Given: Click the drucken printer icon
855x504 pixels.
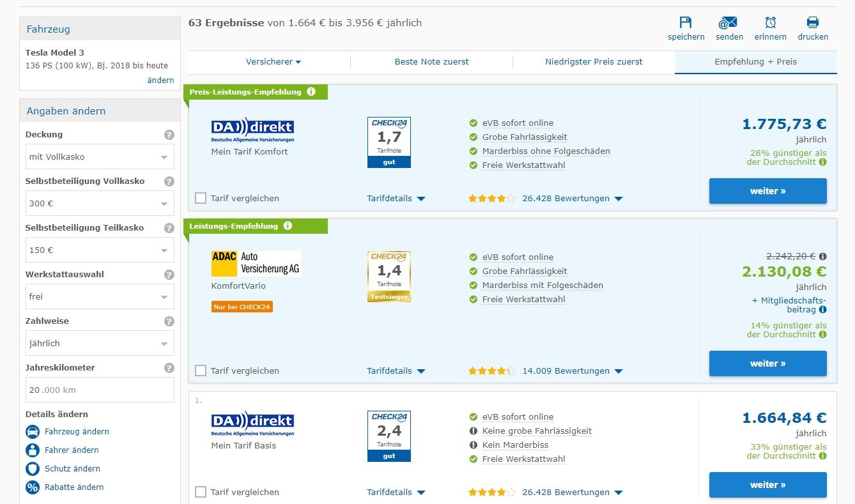Looking at the screenshot, I should click(813, 22).
